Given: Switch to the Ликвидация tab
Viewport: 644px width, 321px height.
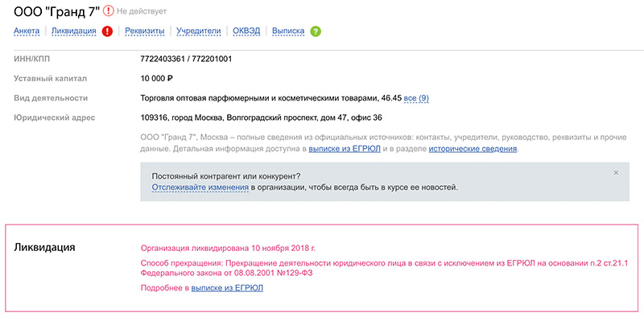Looking at the screenshot, I should [74, 31].
